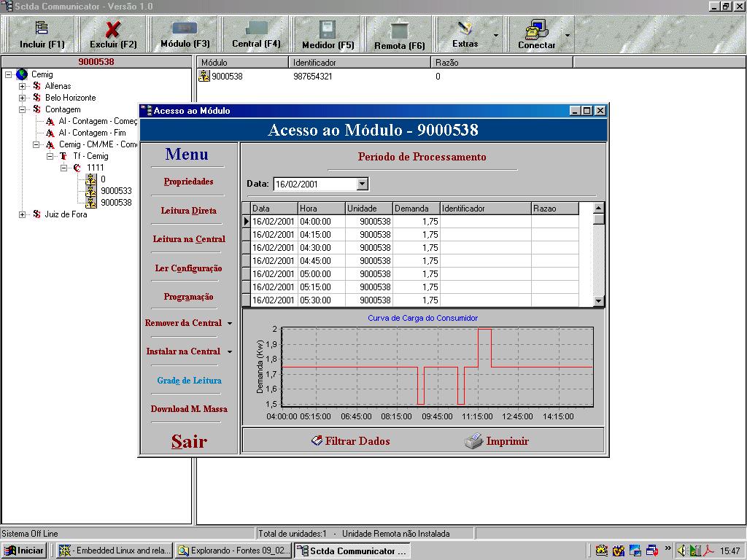Image resolution: width=747 pixels, height=560 pixels.
Task: Sort list by Identificador column header
Action: tap(360, 63)
